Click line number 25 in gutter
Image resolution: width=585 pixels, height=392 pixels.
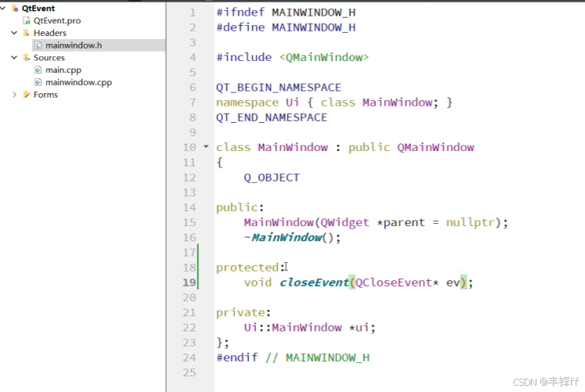tap(190, 372)
